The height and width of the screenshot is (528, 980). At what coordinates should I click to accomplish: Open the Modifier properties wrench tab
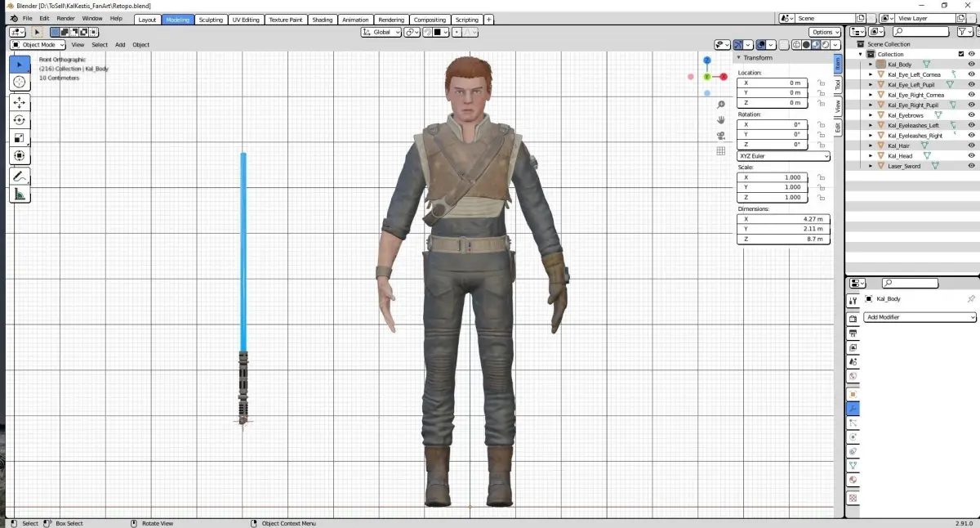point(853,409)
